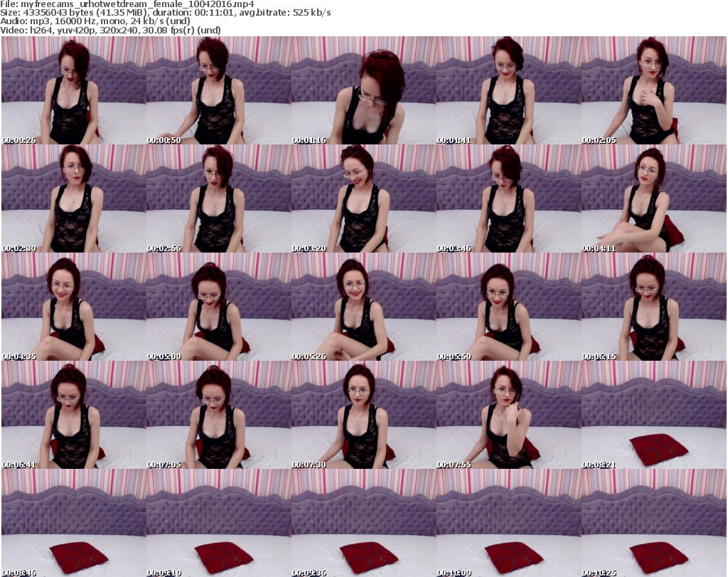This screenshot has height=577, width=728.
Task: Select the Video h264 info line
Action: pyautogui.click(x=111, y=30)
